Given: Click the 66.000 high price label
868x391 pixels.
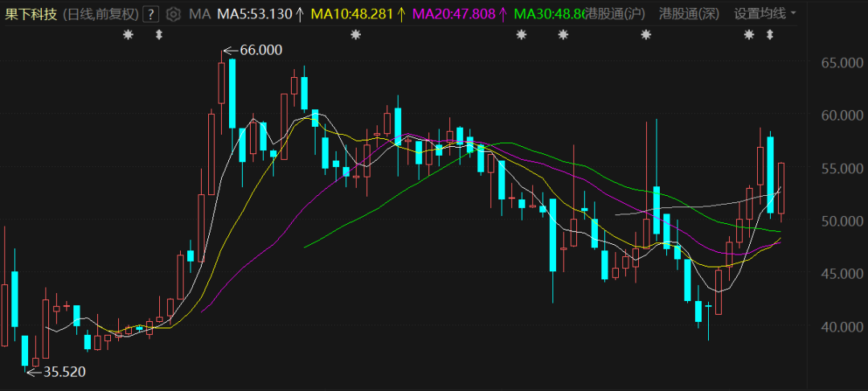Looking at the screenshot, I should pyautogui.click(x=259, y=50).
